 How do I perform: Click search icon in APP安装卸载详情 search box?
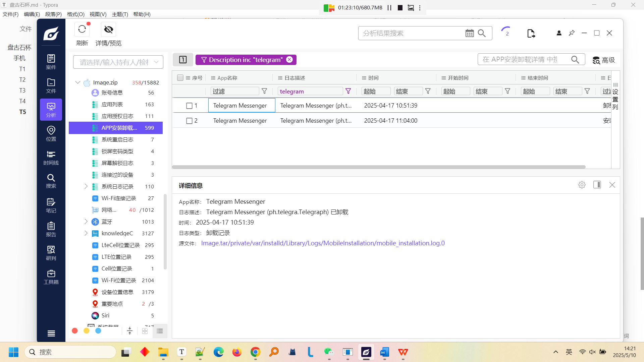click(x=575, y=60)
